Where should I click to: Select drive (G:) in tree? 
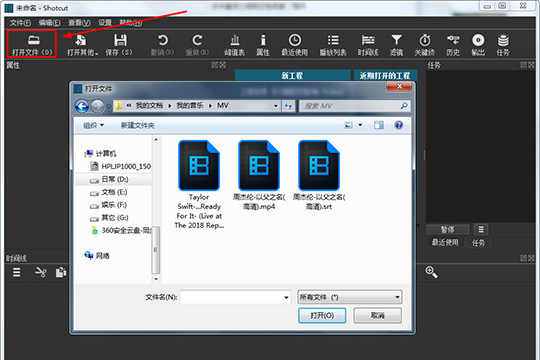point(109,218)
